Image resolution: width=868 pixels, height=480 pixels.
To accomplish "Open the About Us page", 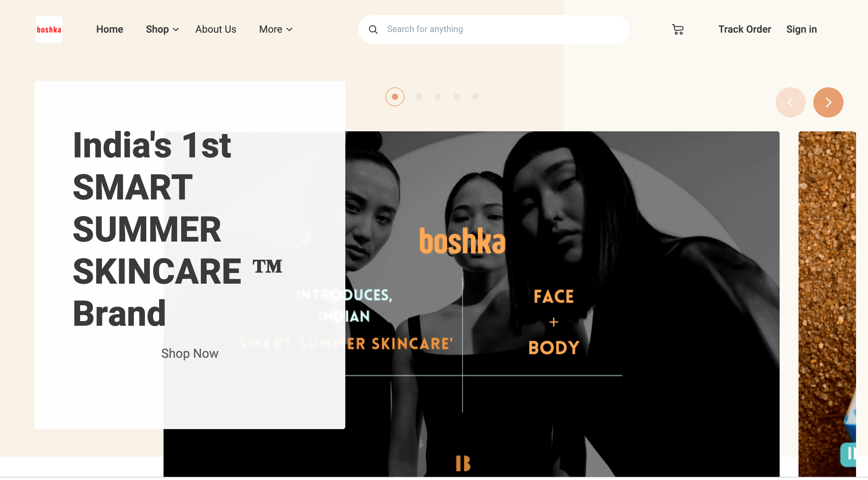I will [216, 29].
